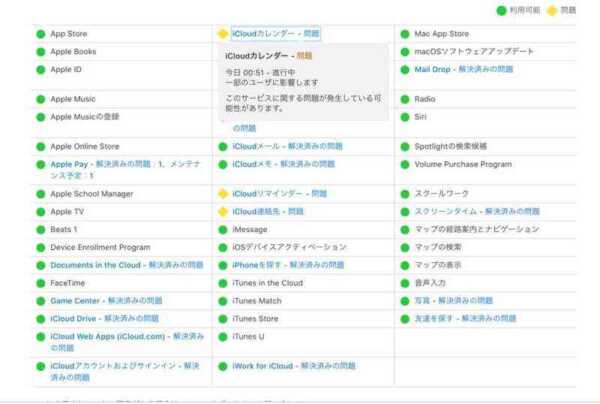Click the yellow diamond beside iCloudリマインダー
The width and height of the screenshot is (600, 404).
point(223,193)
